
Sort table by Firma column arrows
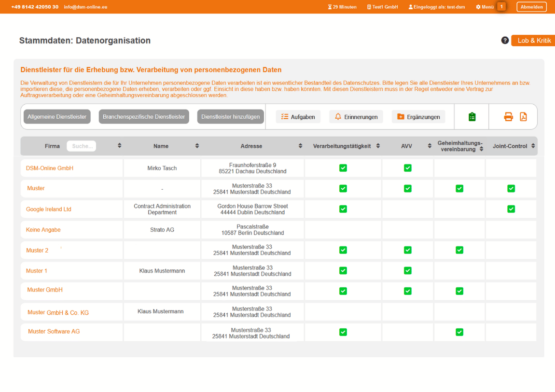(x=120, y=146)
